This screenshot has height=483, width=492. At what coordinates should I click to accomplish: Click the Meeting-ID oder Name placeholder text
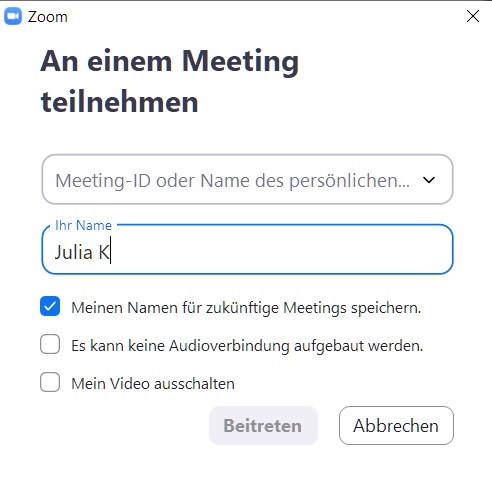click(232, 181)
